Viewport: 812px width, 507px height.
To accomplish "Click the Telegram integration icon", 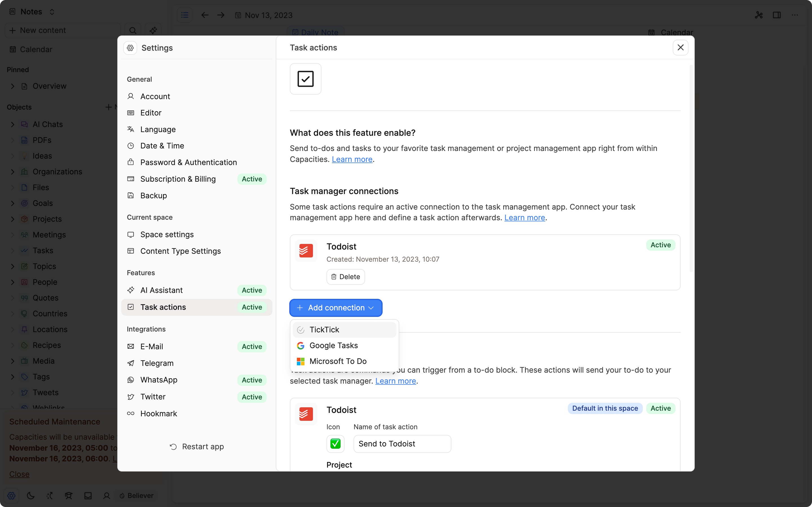I will point(131,363).
